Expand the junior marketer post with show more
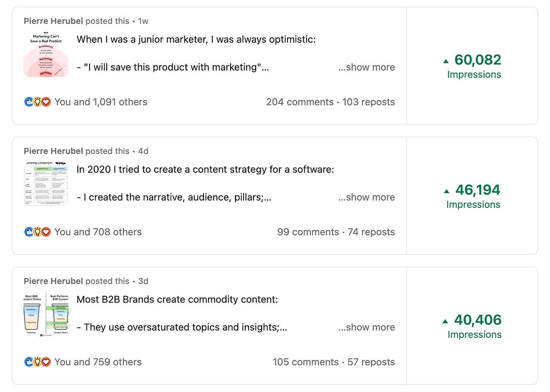The image size is (550, 392). point(366,67)
